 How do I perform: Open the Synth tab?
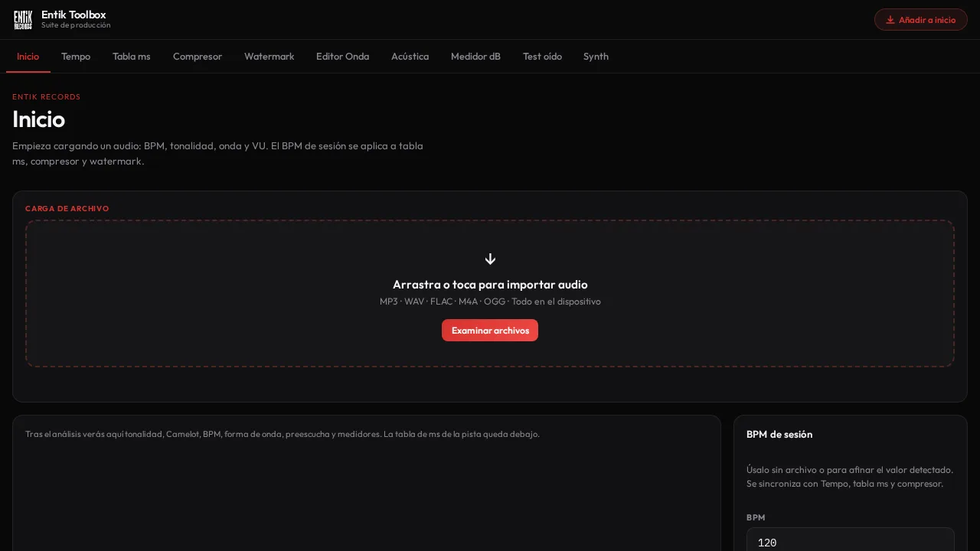tap(596, 57)
